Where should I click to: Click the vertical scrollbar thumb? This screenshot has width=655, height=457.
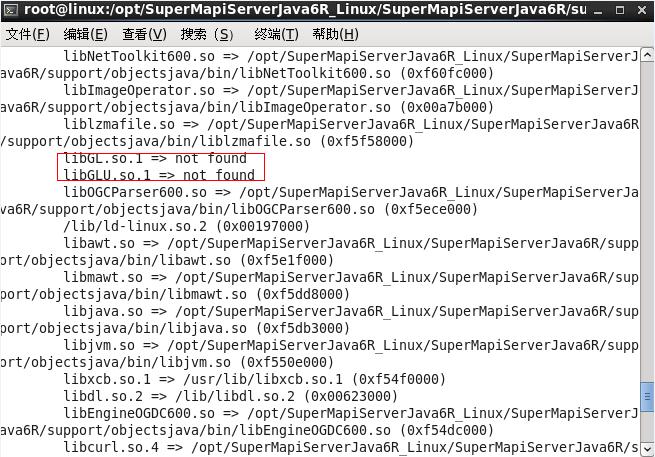(x=647, y=396)
